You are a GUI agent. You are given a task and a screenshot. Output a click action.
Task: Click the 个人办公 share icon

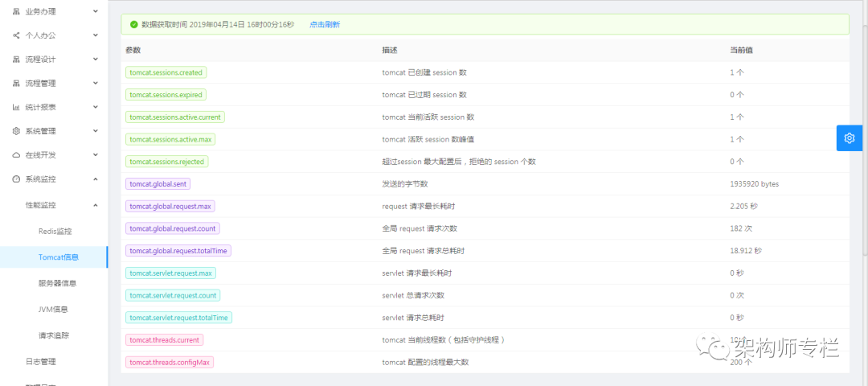pyautogui.click(x=16, y=35)
